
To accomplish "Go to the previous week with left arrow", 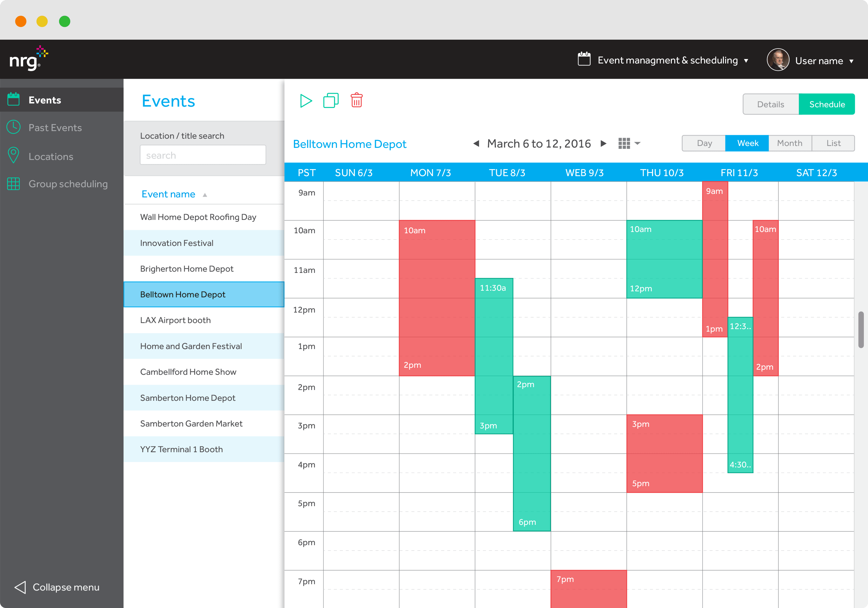I will (476, 144).
